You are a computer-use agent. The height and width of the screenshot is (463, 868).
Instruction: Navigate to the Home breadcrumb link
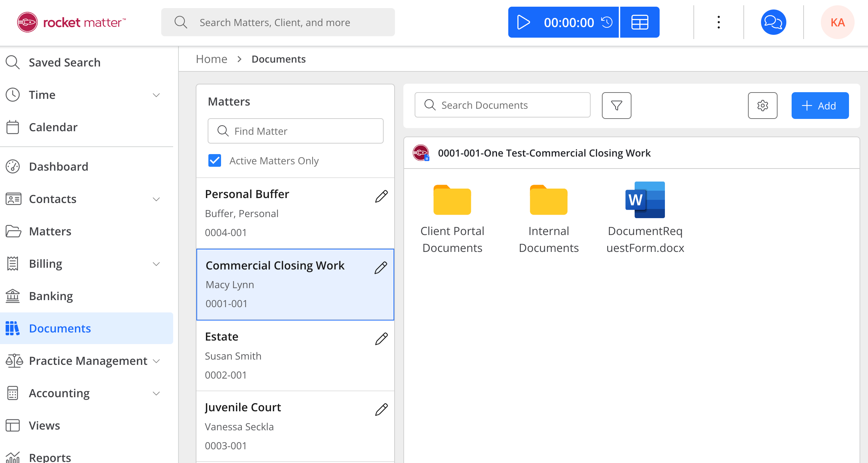[x=212, y=59]
